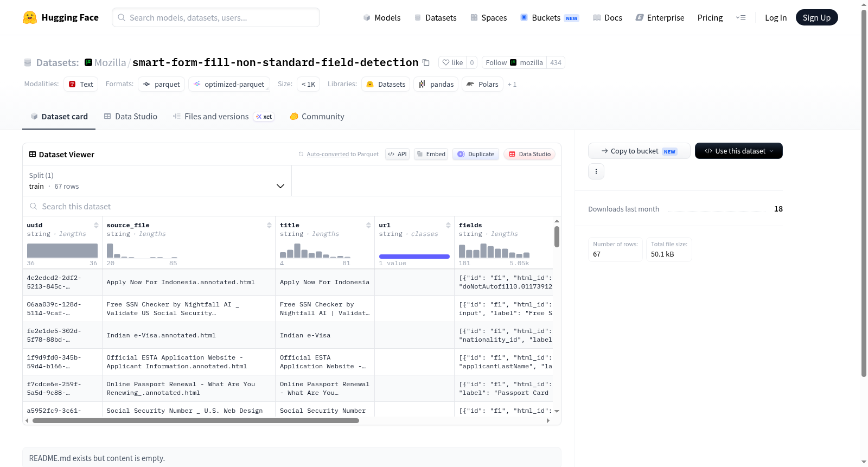Click the Auto-converted to Parquet link

pos(328,154)
